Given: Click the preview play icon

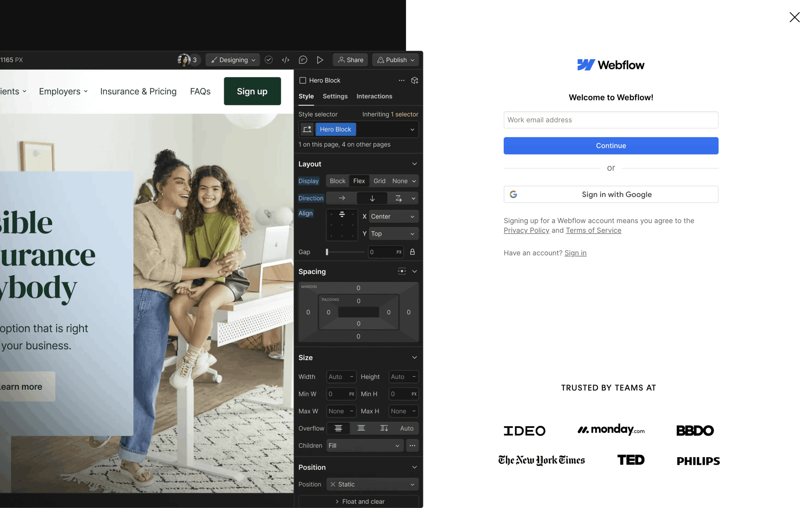Looking at the screenshot, I should click(320, 60).
